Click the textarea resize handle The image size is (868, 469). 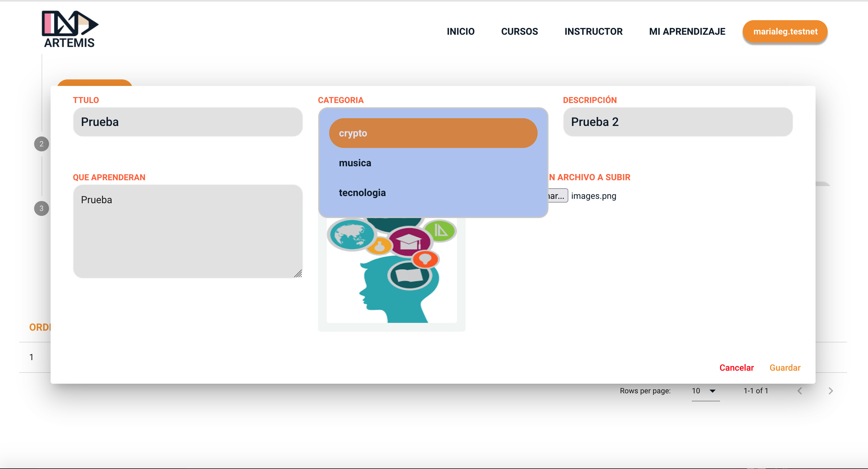coord(298,274)
